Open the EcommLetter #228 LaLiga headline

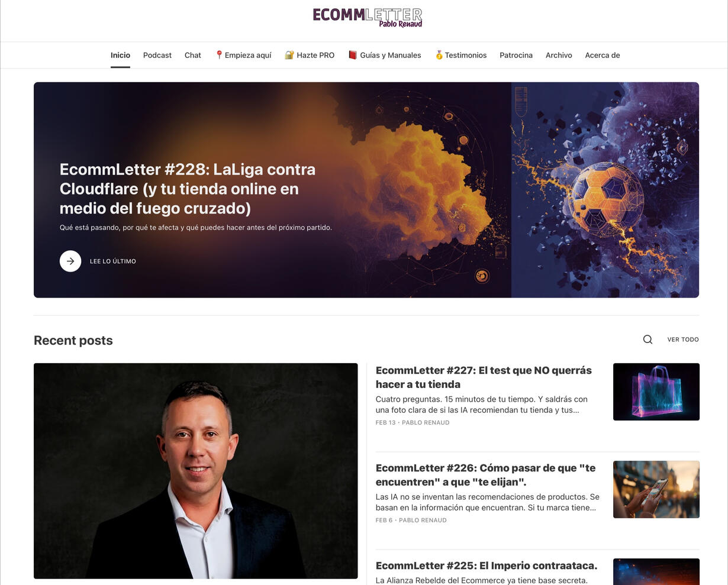pyautogui.click(x=188, y=189)
